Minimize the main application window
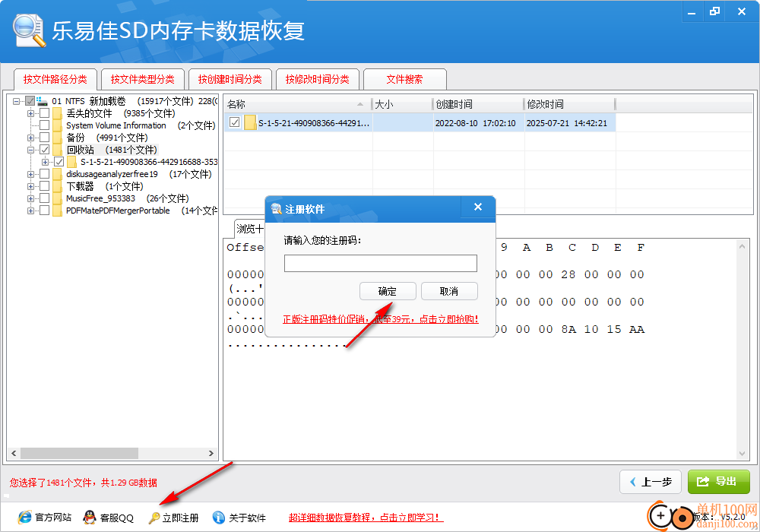The width and height of the screenshot is (760, 532). pyautogui.click(x=692, y=11)
